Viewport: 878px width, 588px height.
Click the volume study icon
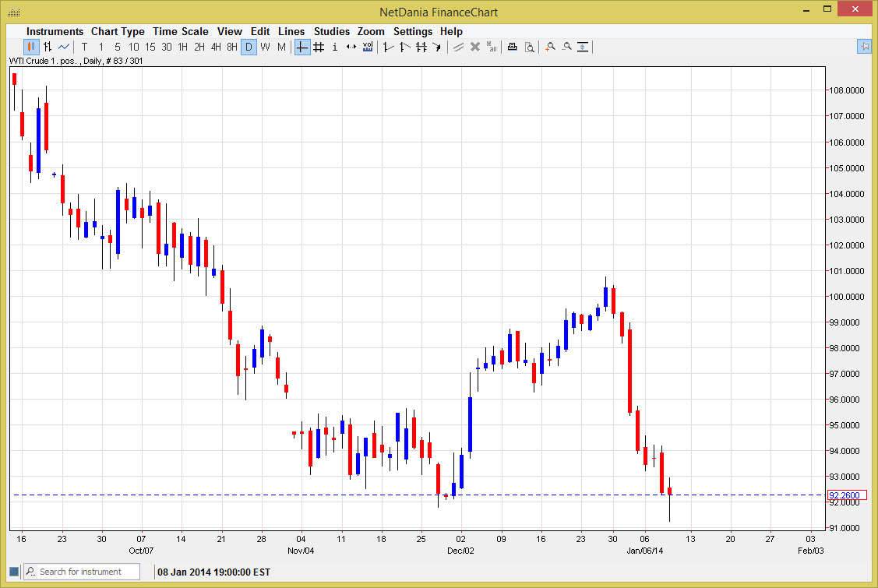367,47
